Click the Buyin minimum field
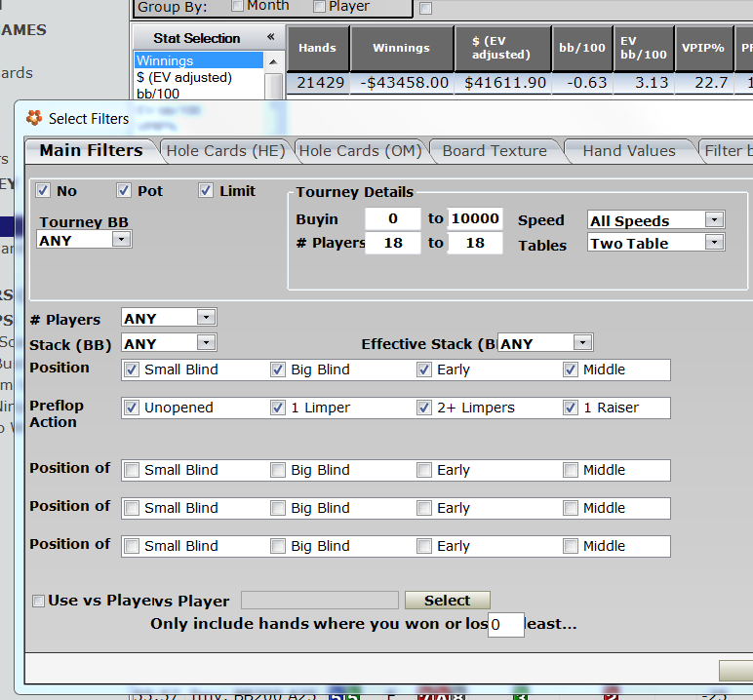This screenshot has width=753, height=700. pyautogui.click(x=393, y=219)
